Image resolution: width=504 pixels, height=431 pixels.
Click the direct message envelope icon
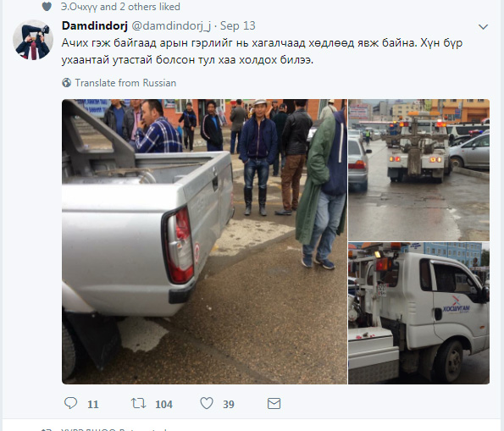coord(274,403)
